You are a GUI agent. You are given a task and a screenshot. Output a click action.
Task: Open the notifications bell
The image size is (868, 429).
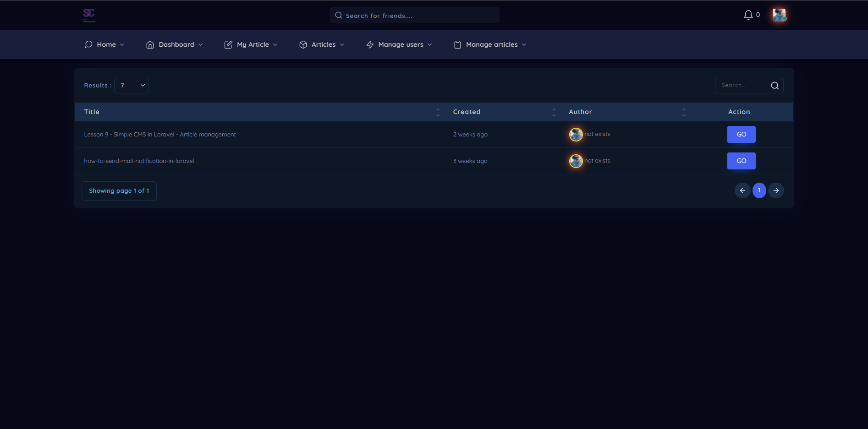coord(748,15)
